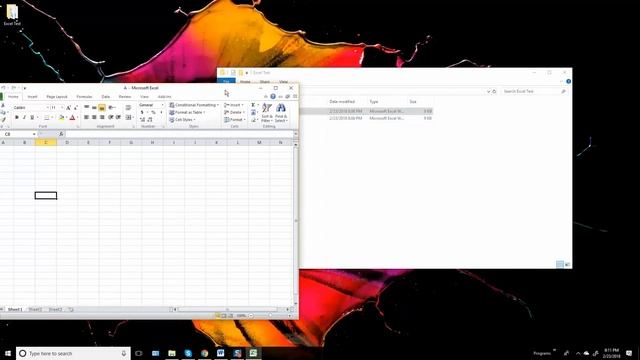Click the Format Painter brush icon
The width and height of the screenshot is (640, 360).
pyautogui.click(x=3, y=120)
